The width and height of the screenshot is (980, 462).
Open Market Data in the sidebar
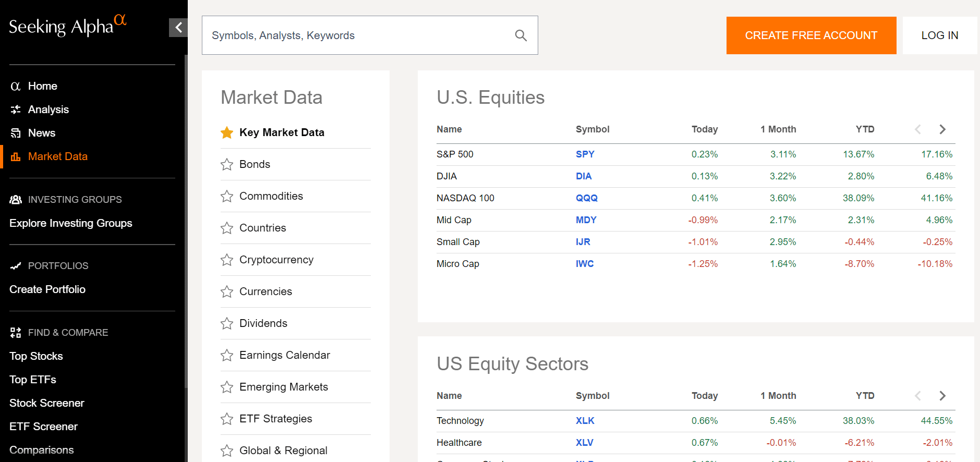[58, 156]
